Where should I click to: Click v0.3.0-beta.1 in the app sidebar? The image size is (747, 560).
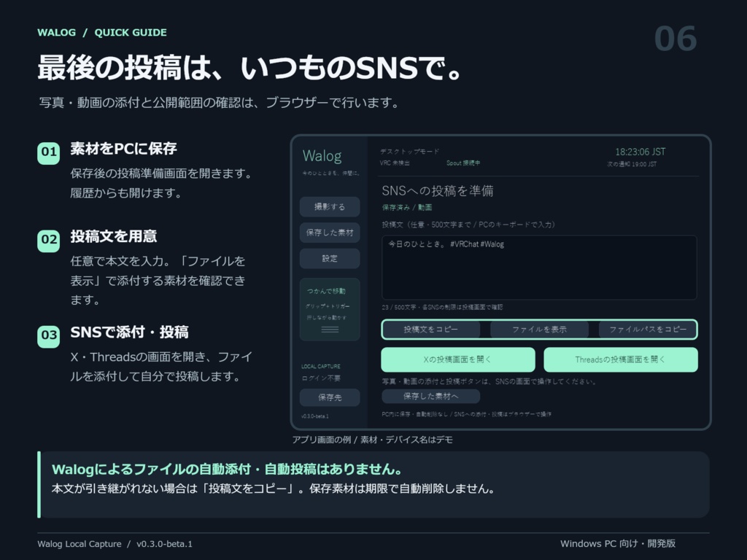tap(315, 416)
